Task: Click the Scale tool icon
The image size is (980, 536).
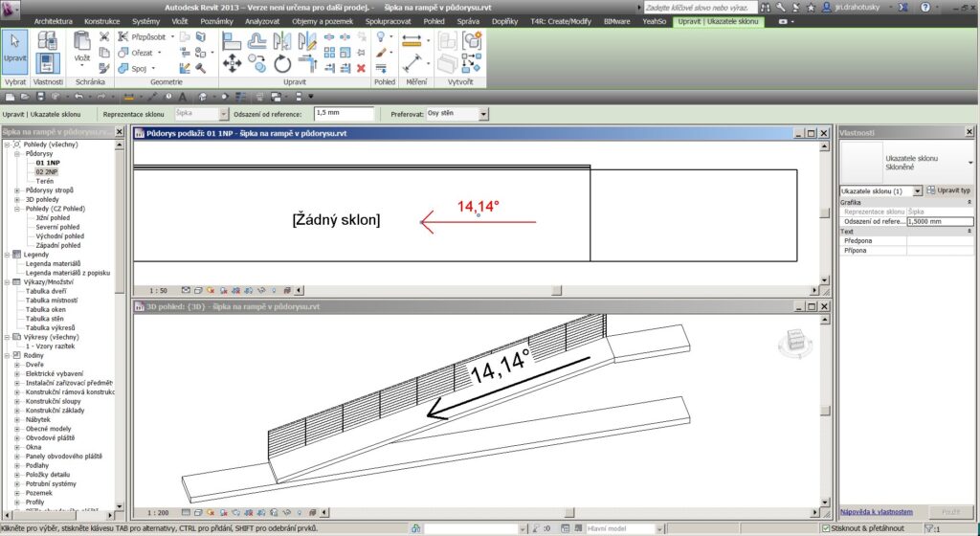Action: coord(345,53)
